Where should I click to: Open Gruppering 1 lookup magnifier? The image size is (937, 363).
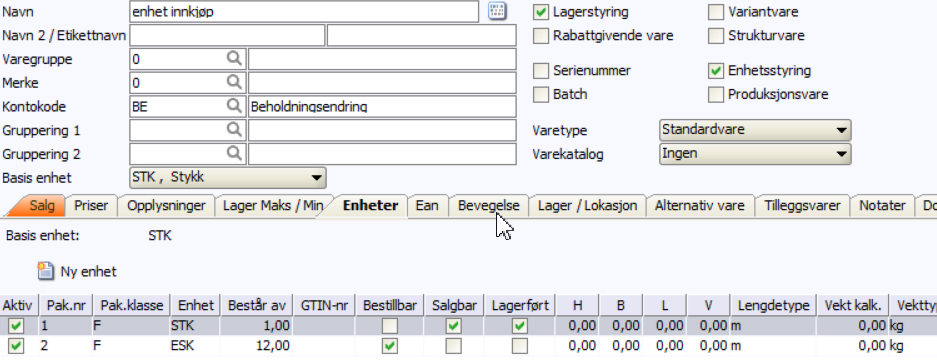234,130
